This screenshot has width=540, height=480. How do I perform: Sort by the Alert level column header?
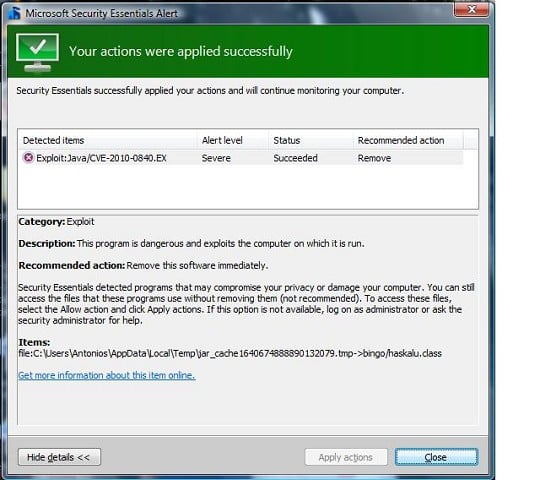pyautogui.click(x=233, y=140)
